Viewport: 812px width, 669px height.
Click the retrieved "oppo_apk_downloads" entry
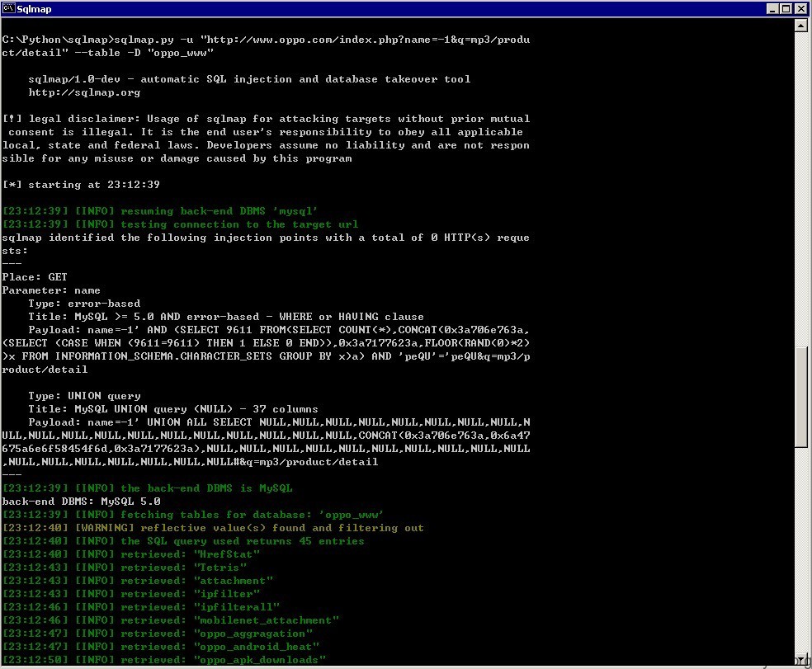pyautogui.click(x=164, y=660)
